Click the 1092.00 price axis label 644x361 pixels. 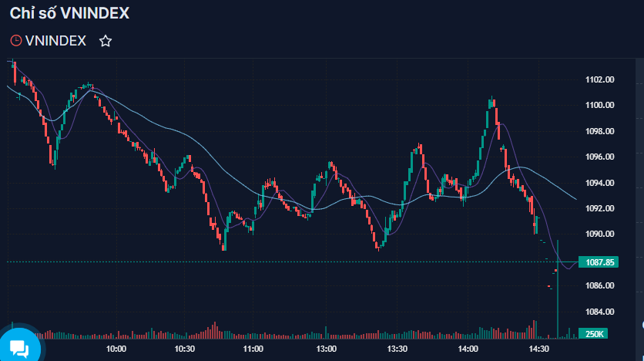(599, 208)
